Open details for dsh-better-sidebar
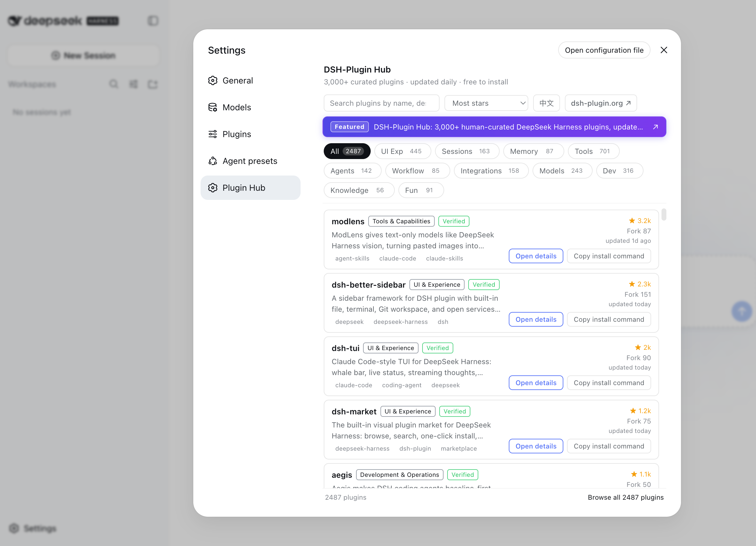Screen dimensions: 756x546 pos(536,319)
